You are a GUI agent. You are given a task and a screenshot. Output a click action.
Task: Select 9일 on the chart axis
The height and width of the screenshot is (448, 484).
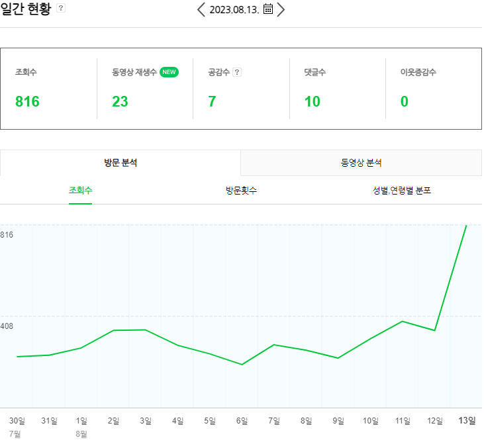pyautogui.click(x=338, y=421)
